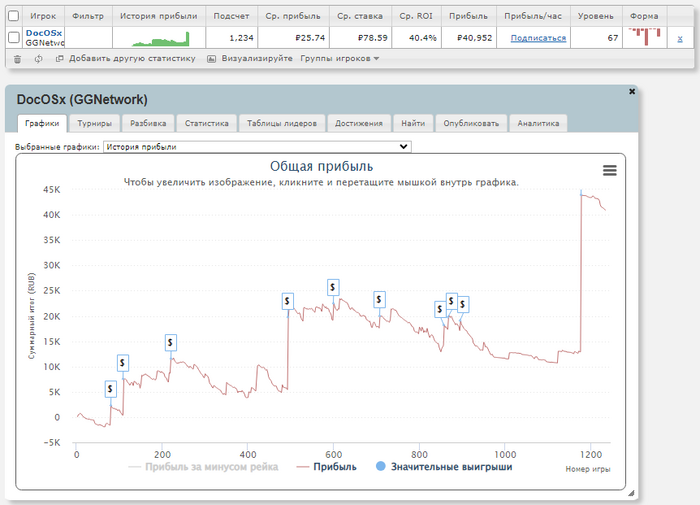Remove DocOSx row using the x link
700x505 pixels.
click(x=679, y=38)
